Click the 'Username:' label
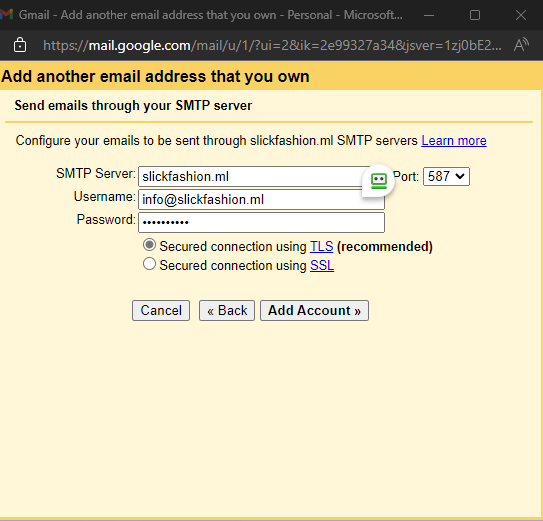 tap(105, 196)
